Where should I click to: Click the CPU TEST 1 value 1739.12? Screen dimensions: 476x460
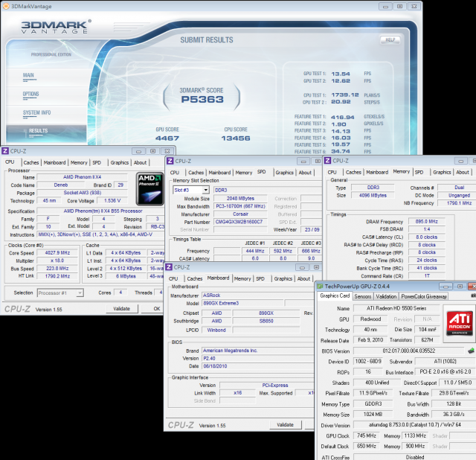tap(345, 95)
